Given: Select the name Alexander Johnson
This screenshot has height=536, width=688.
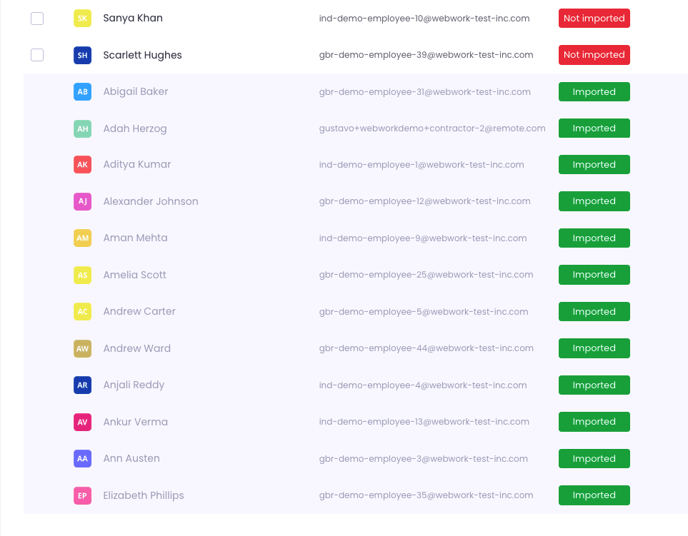Looking at the screenshot, I should tap(150, 201).
